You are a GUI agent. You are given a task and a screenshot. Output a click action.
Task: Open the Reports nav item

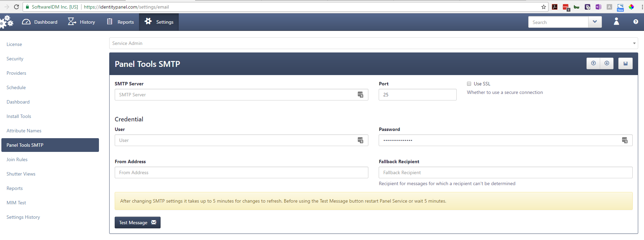pos(120,22)
